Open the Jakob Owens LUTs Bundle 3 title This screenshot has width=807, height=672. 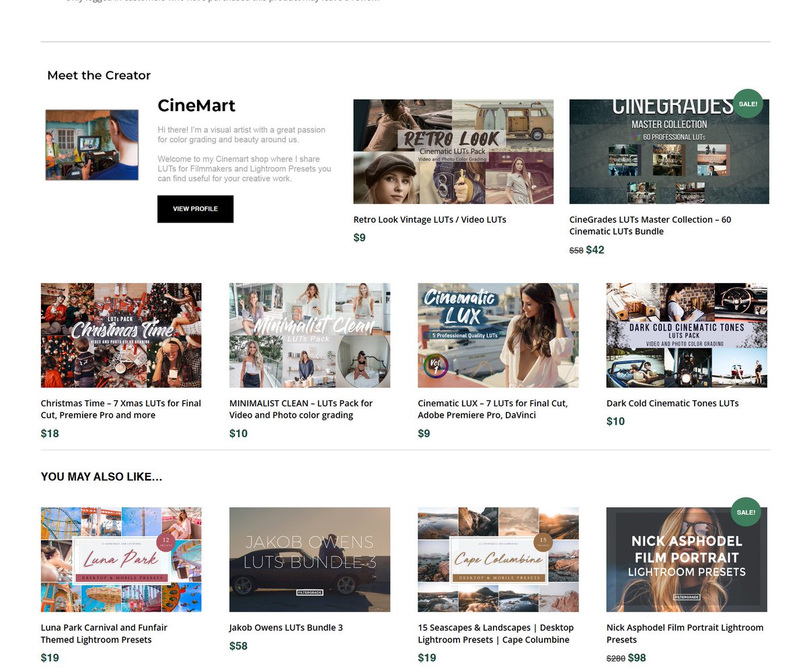tap(286, 628)
